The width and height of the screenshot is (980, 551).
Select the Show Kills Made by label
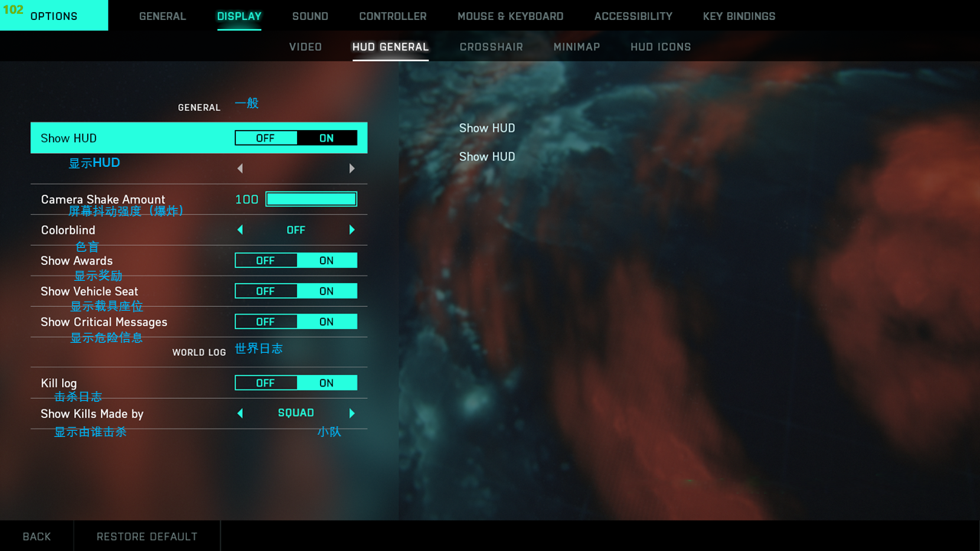(92, 414)
